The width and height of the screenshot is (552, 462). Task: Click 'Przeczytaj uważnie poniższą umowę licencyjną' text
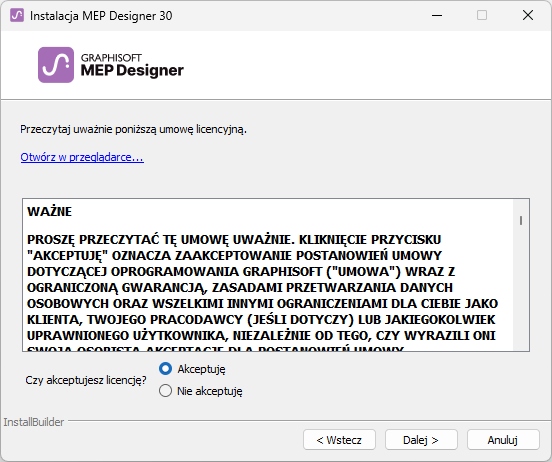coord(133,129)
